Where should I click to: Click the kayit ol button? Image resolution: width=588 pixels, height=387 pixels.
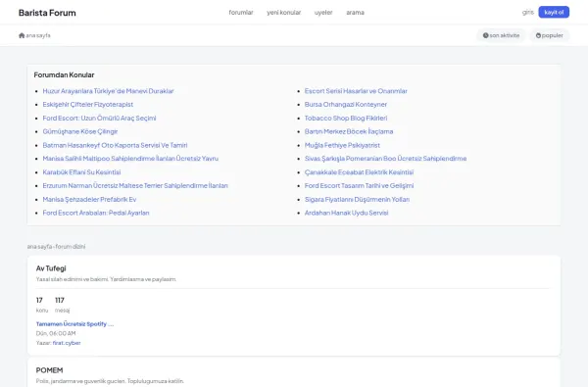pos(554,13)
